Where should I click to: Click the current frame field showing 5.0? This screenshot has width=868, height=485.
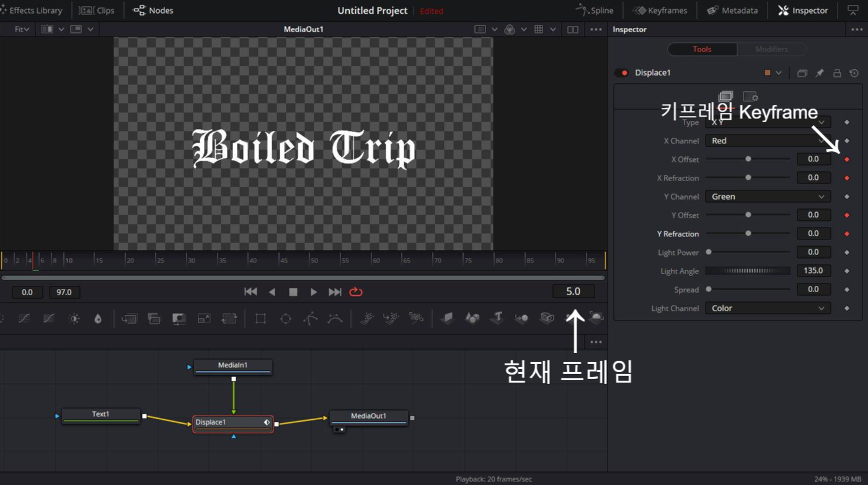point(573,291)
